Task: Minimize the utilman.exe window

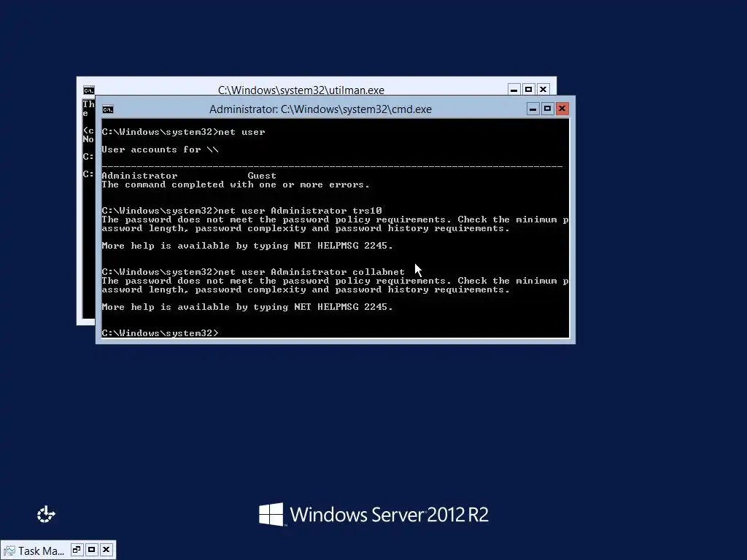Action: tap(514, 90)
